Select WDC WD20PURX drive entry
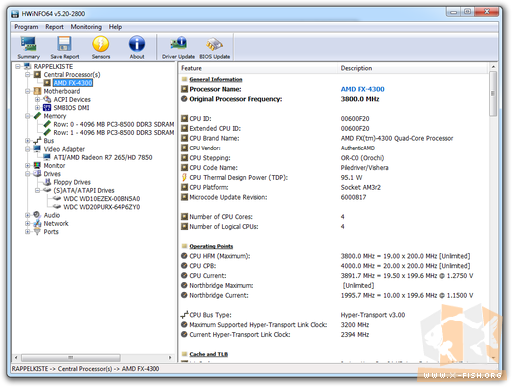512x387 pixels. [x=102, y=207]
